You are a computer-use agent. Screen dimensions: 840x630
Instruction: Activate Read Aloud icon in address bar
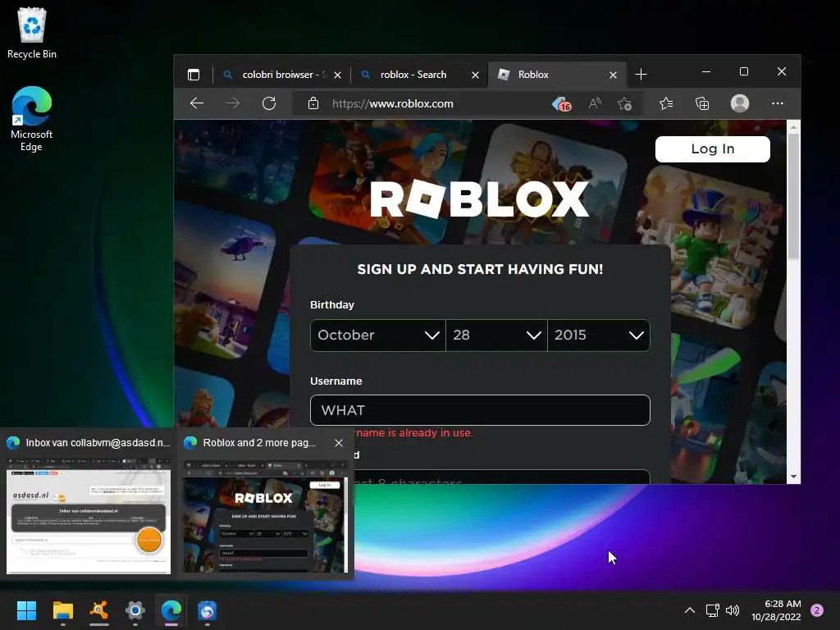tap(594, 103)
